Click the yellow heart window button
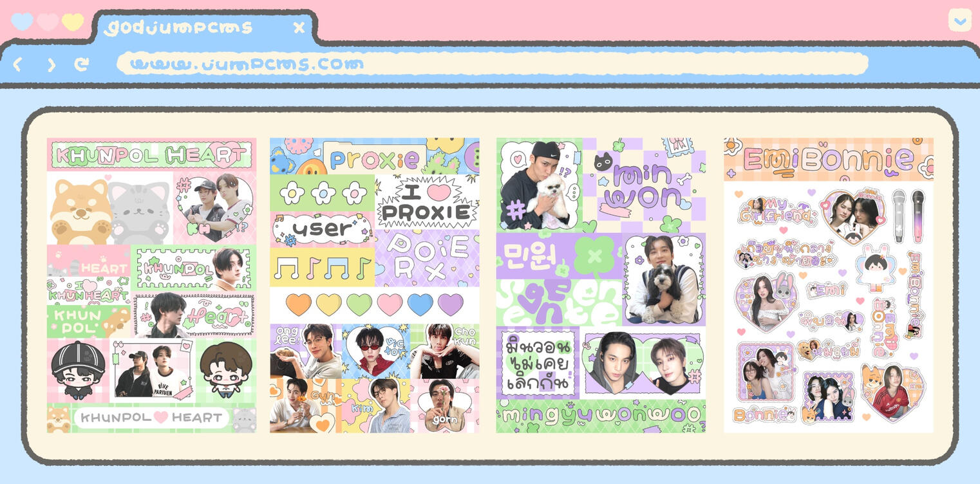Screen dimensions: 980x484 73,22
